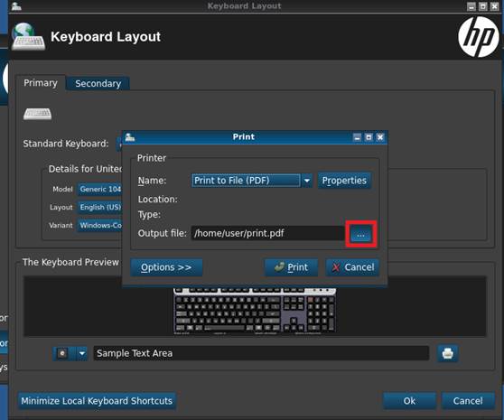Screen dimensions: 504x420
Task: Click the HP logo in the header
Action: 479,37
